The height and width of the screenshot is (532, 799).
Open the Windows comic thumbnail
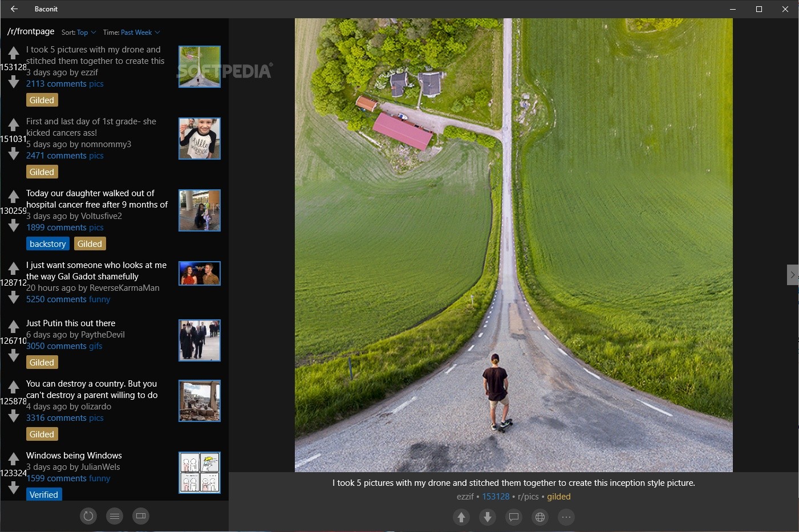[200, 473]
